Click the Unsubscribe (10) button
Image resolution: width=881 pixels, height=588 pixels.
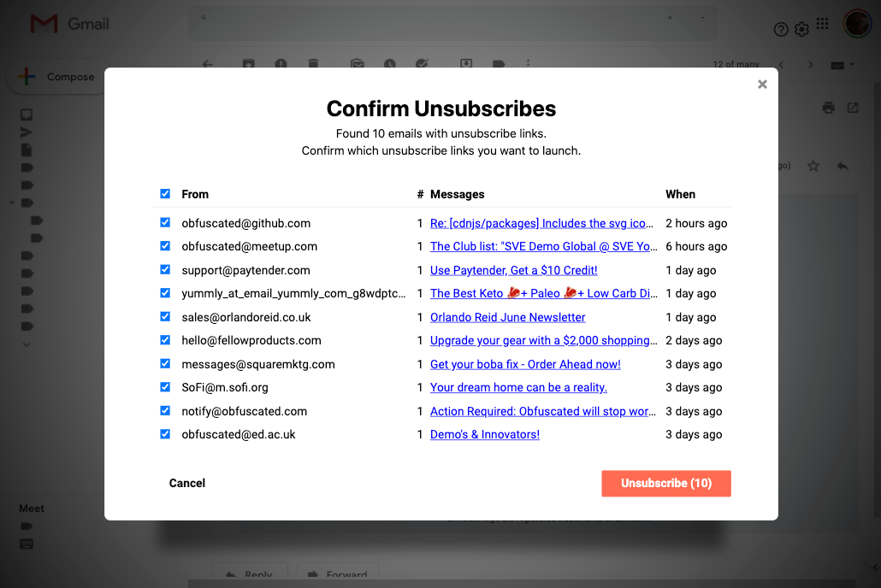coord(665,484)
